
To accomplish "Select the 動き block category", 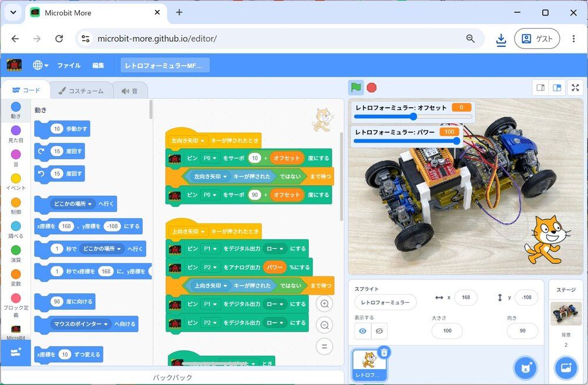I will (16, 111).
